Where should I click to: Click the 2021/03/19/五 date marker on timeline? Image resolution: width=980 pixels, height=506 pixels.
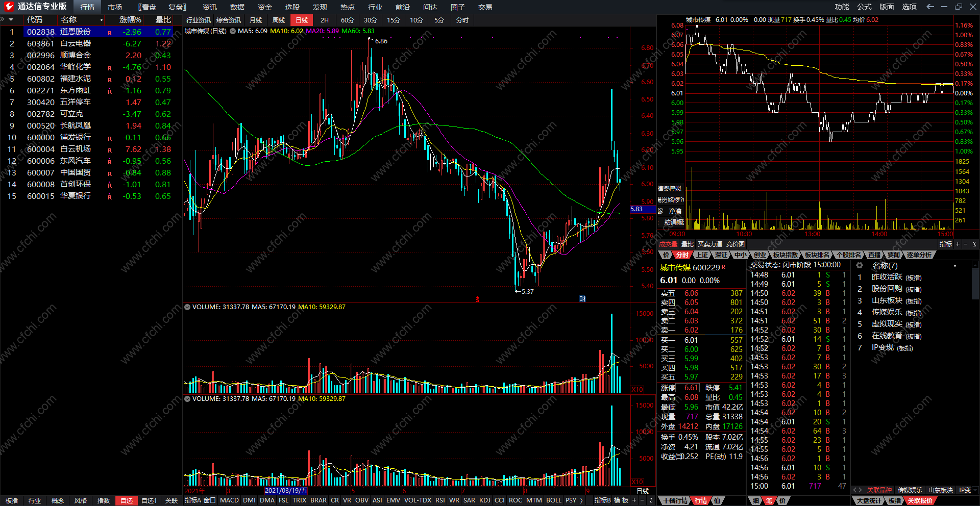tap(286, 491)
